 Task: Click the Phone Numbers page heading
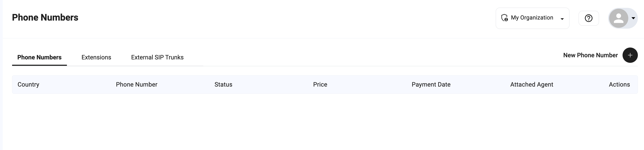click(45, 17)
